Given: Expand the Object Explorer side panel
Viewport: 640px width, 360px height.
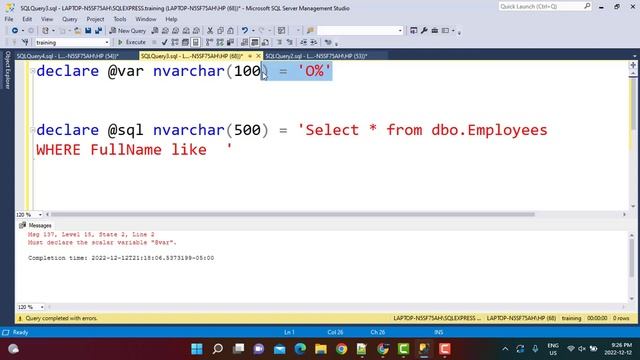Looking at the screenshot, I should click(x=7, y=70).
